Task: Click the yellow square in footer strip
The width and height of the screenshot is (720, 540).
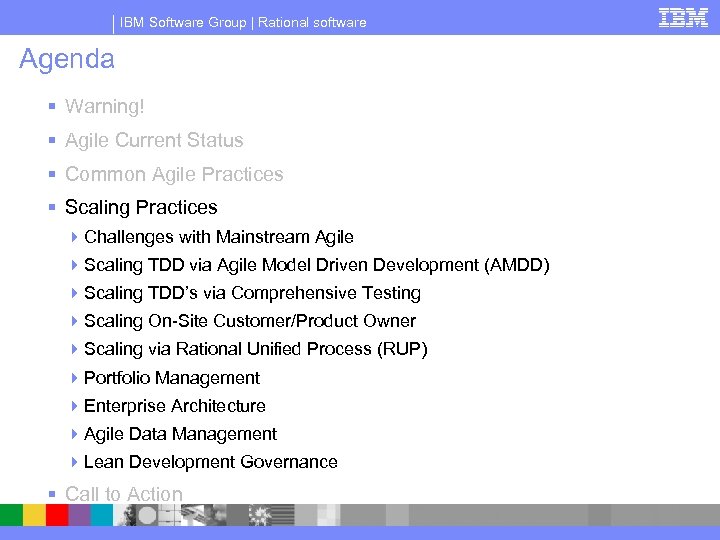Action: pyautogui.click(x=34, y=515)
